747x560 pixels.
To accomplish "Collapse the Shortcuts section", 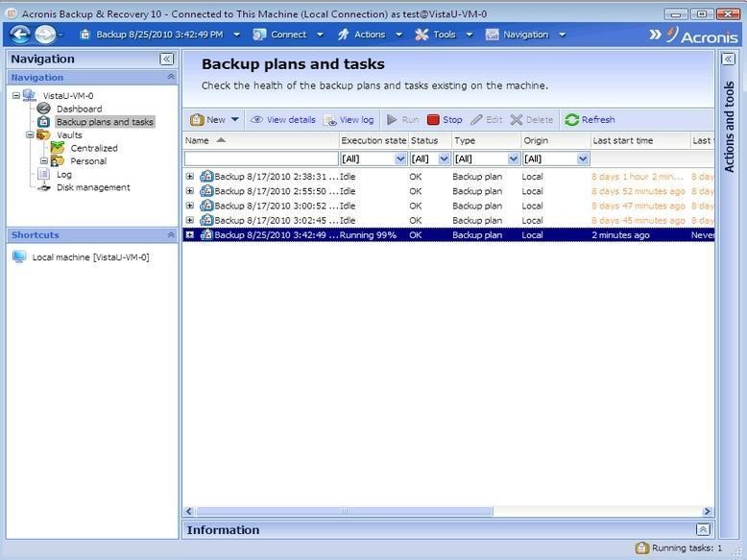I will (171, 234).
